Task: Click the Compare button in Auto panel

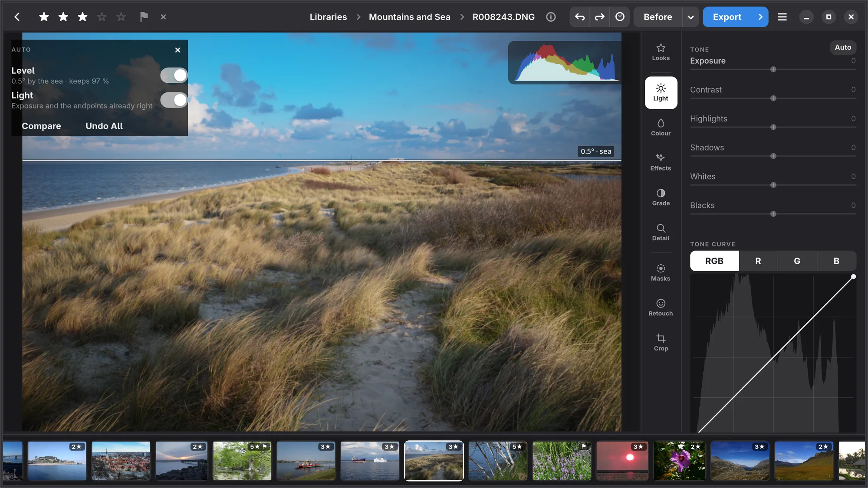Action: point(41,126)
